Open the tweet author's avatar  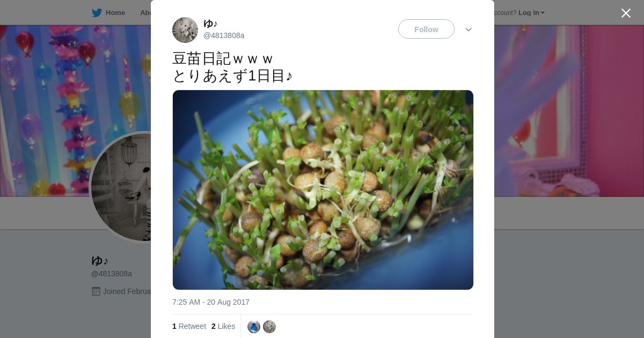click(185, 30)
